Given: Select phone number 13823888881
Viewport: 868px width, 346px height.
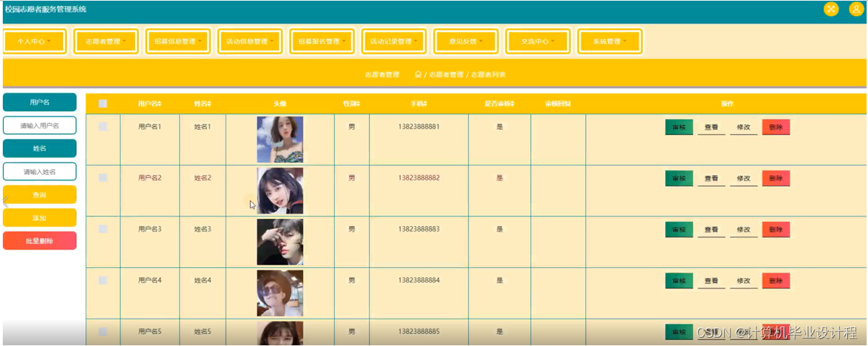Looking at the screenshot, I should 418,127.
